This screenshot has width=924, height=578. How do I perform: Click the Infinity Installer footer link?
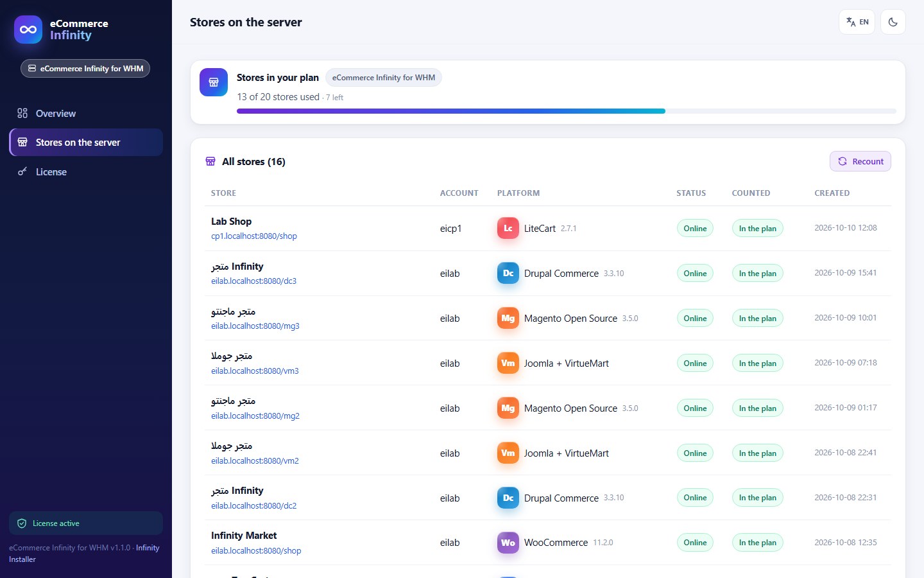tap(148, 548)
